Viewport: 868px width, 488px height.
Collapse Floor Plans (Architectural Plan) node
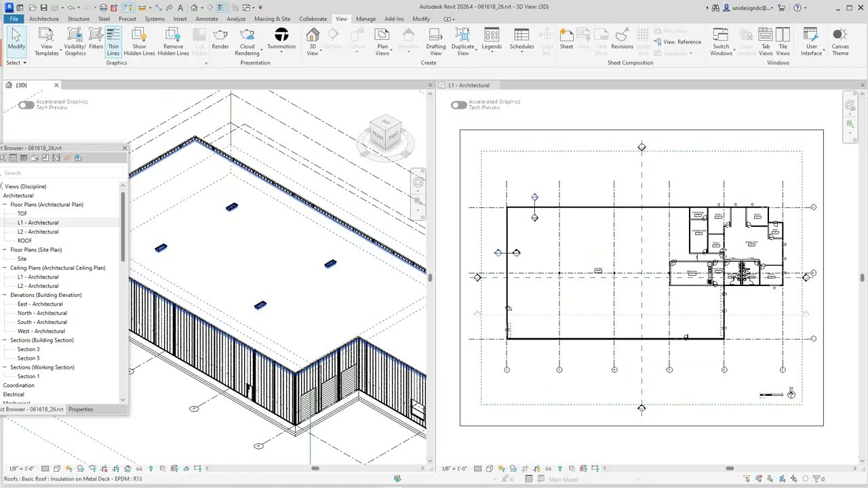click(5, 205)
